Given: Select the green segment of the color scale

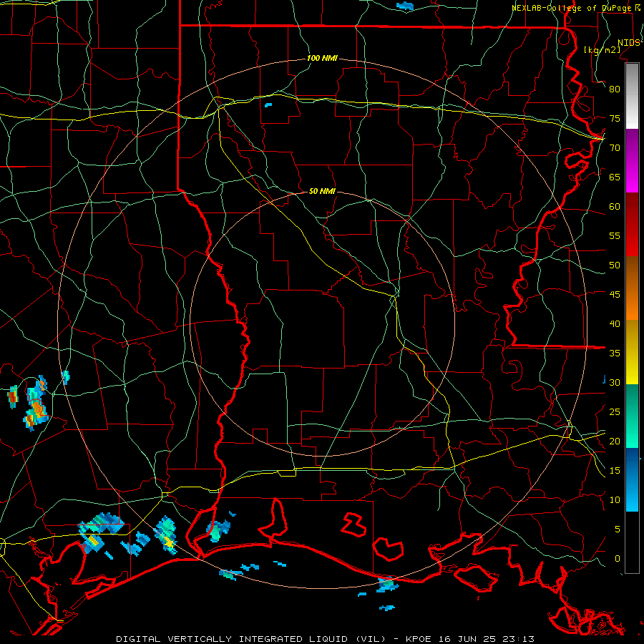Looking at the screenshot, I should click(632, 416).
